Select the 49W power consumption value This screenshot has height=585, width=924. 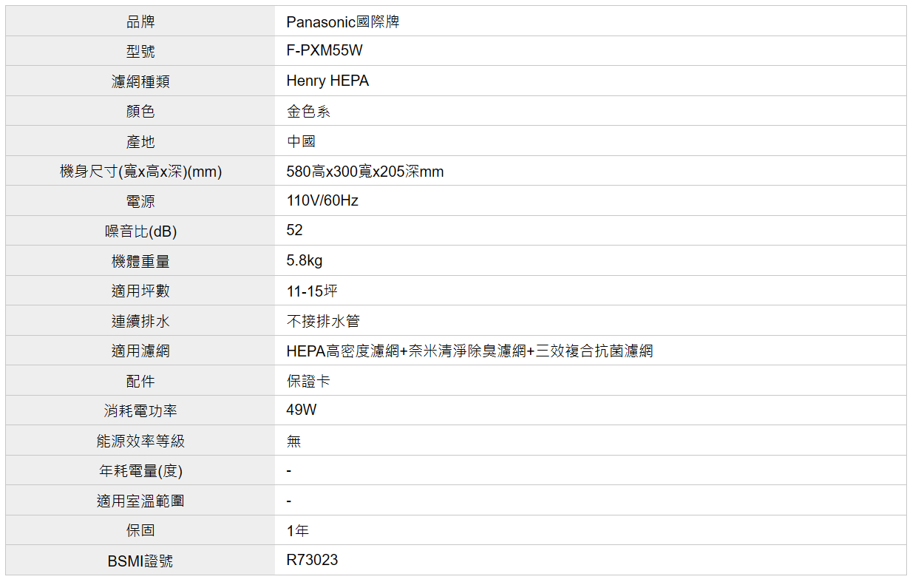click(x=302, y=410)
